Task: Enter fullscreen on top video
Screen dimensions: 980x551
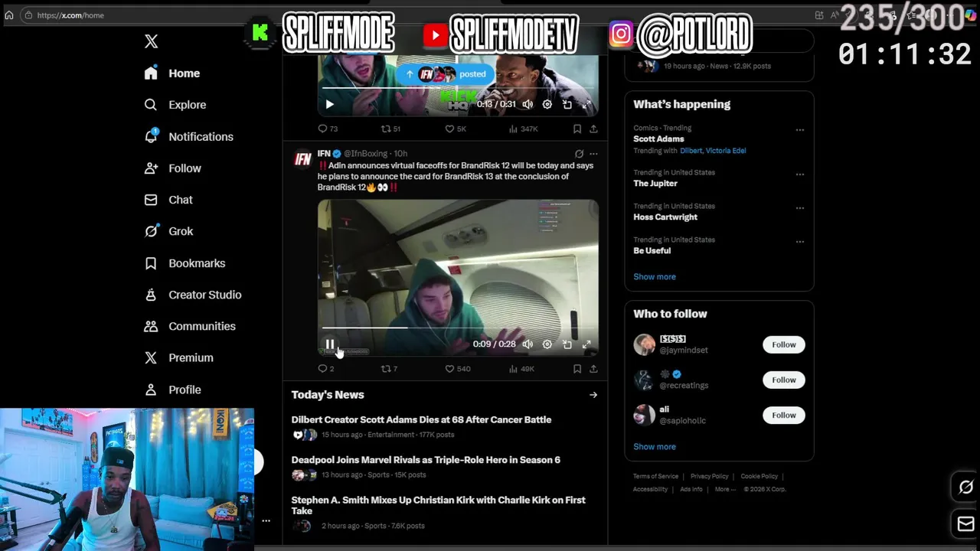Action: point(586,104)
